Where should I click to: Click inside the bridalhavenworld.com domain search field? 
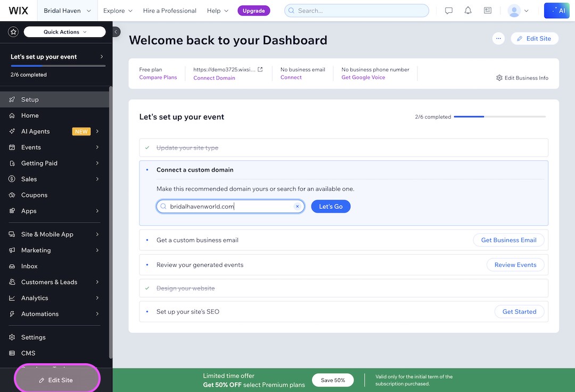pos(229,206)
